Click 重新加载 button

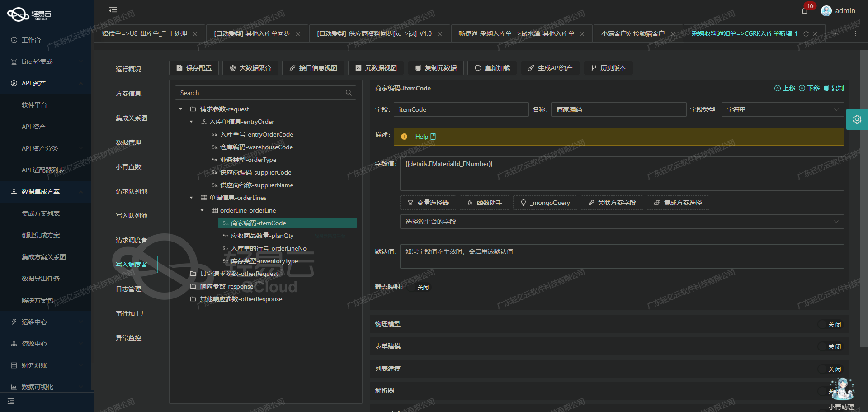(x=492, y=68)
